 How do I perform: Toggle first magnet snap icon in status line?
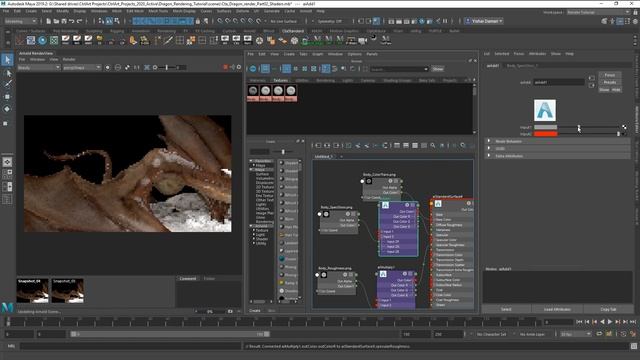[220, 21]
